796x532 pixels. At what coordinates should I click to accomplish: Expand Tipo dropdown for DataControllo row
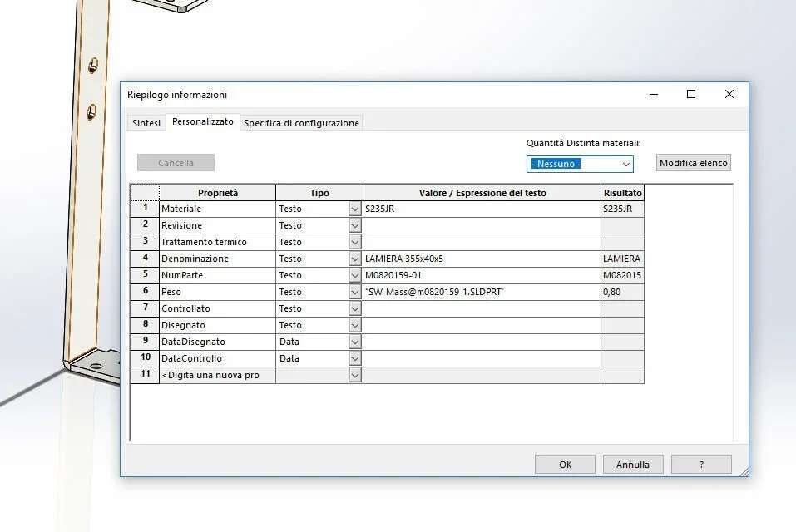click(x=355, y=358)
